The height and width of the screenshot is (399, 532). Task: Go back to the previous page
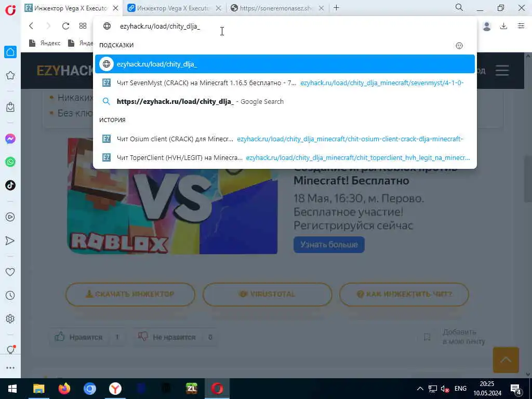click(31, 26)
